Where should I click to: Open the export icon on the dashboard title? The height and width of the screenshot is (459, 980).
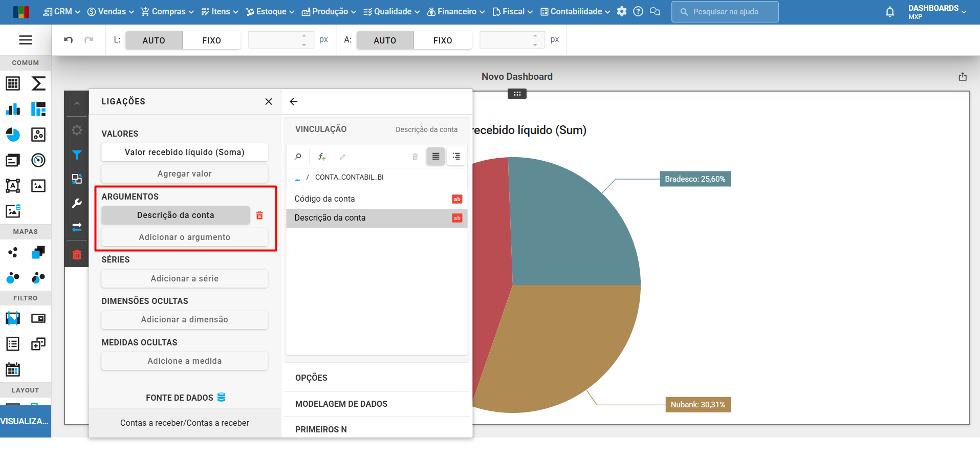pyautogui.click(x=963, y=77)
